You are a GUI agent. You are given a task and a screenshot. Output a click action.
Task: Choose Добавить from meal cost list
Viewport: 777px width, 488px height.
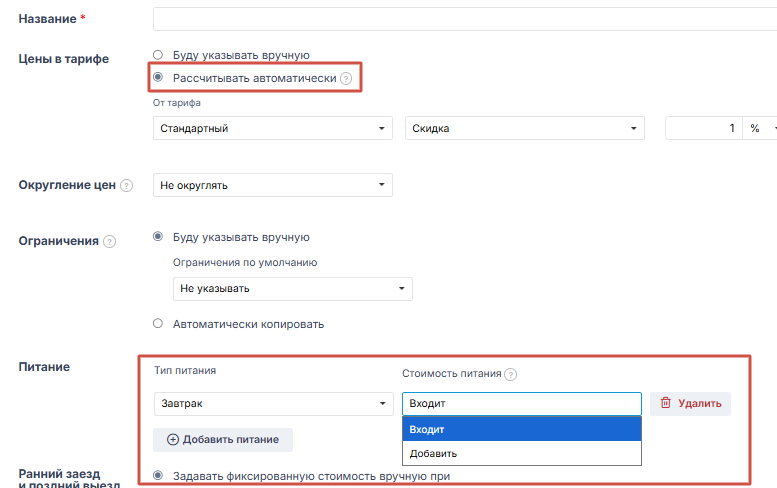521,453
